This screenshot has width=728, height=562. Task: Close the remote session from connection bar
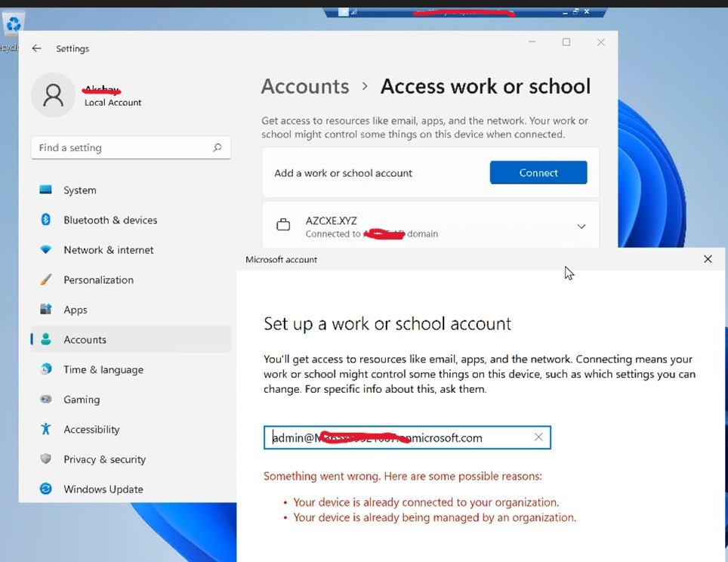[x=587, y=11]
